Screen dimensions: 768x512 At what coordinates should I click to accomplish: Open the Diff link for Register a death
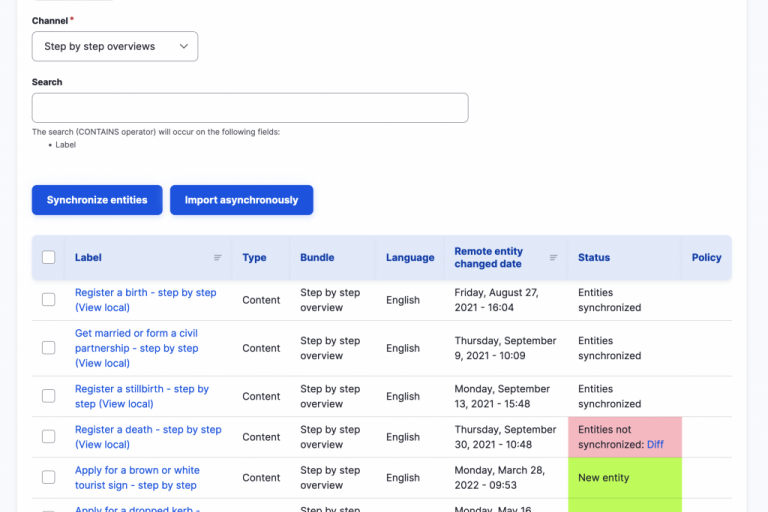point(655,445)
